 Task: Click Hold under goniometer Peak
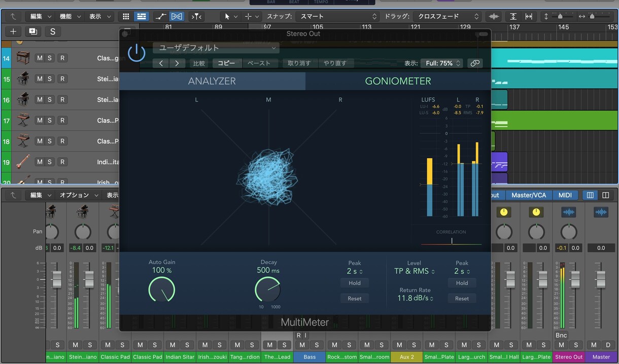pyautogui.click(x=355, y=283)
